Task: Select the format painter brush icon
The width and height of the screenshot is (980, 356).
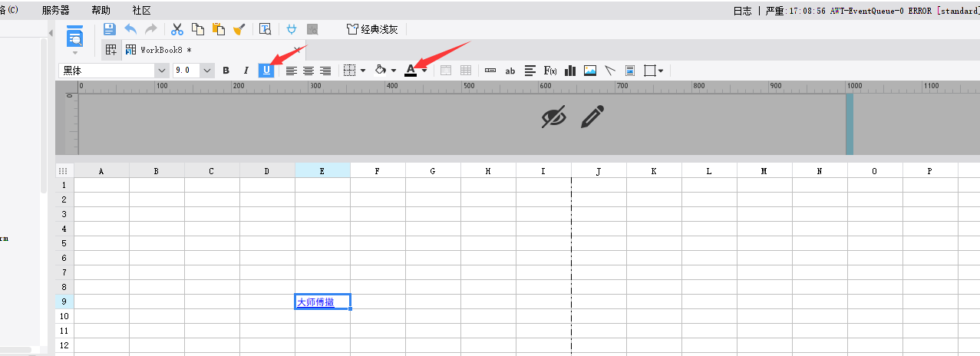Action: (x=239, y=29)
